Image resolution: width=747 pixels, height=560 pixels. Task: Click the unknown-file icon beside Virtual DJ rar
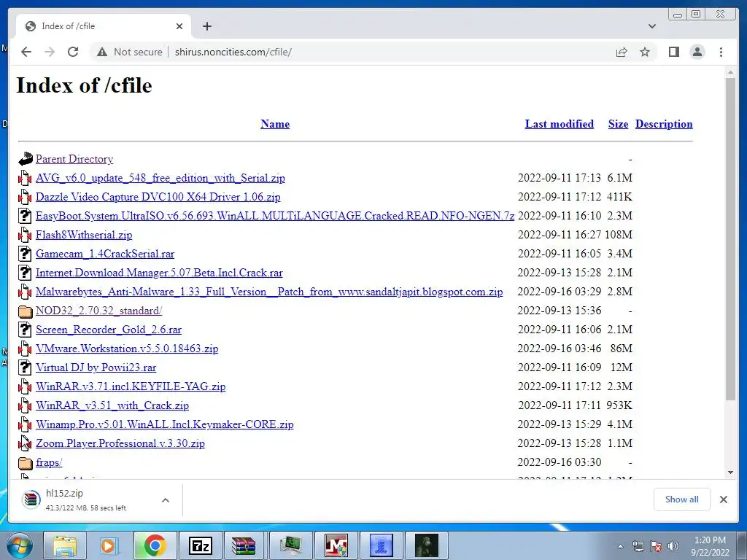tap(25, 367)
